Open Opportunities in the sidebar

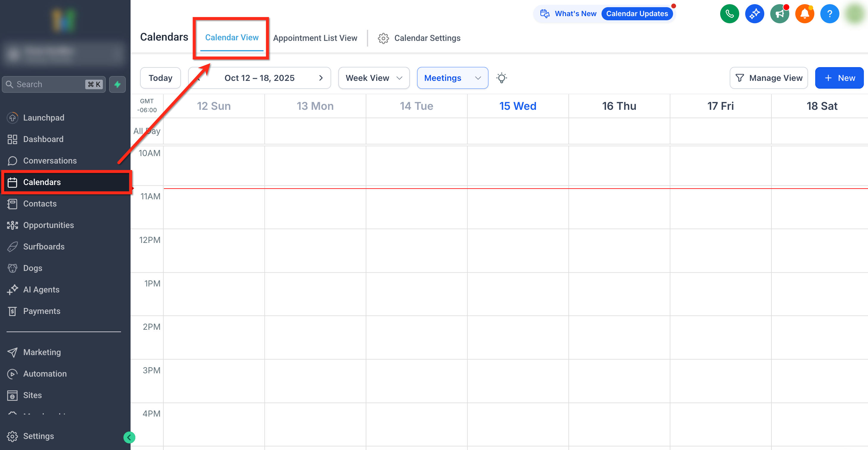tap(48, 225)
